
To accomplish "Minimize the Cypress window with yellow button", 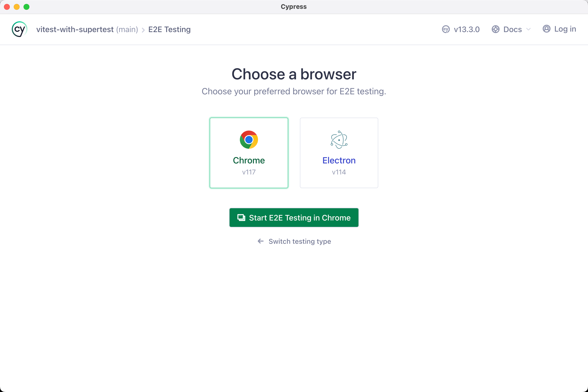I will (x=17, y=7).
